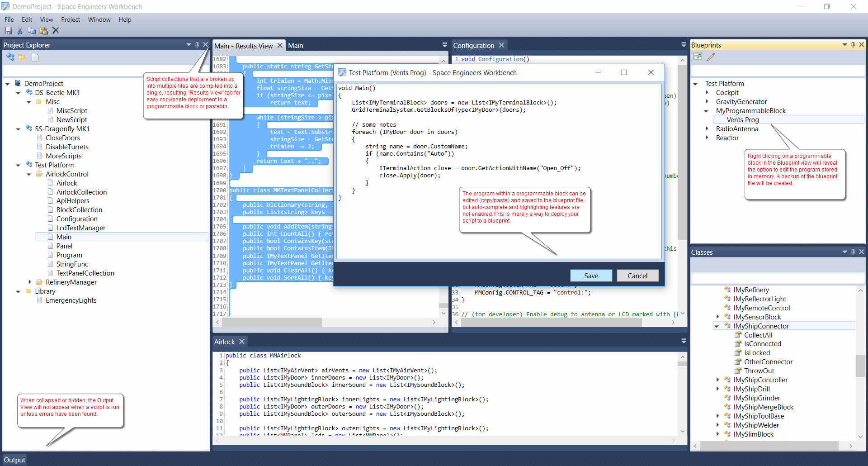Viewport: 868px width, 466px height.
Task: Close the Blueprints panel
Action: tap(862, 45)
